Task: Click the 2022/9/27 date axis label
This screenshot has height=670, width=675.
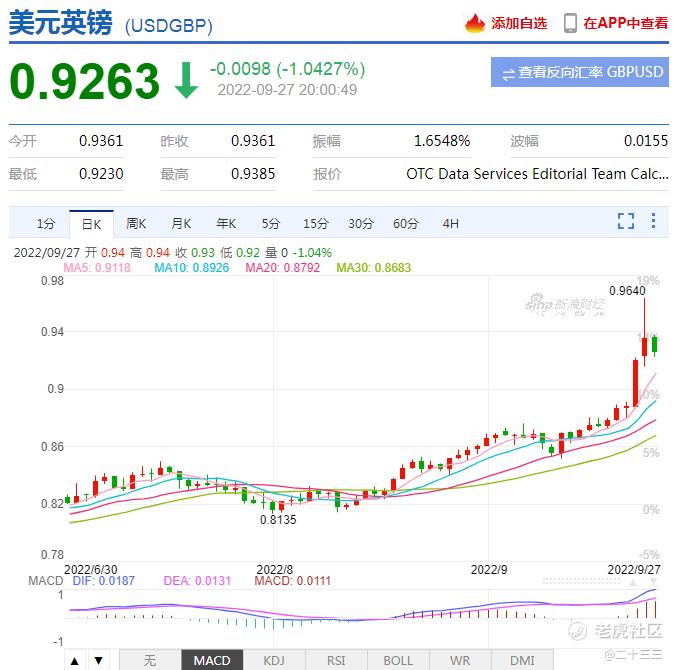Action: 634,570
